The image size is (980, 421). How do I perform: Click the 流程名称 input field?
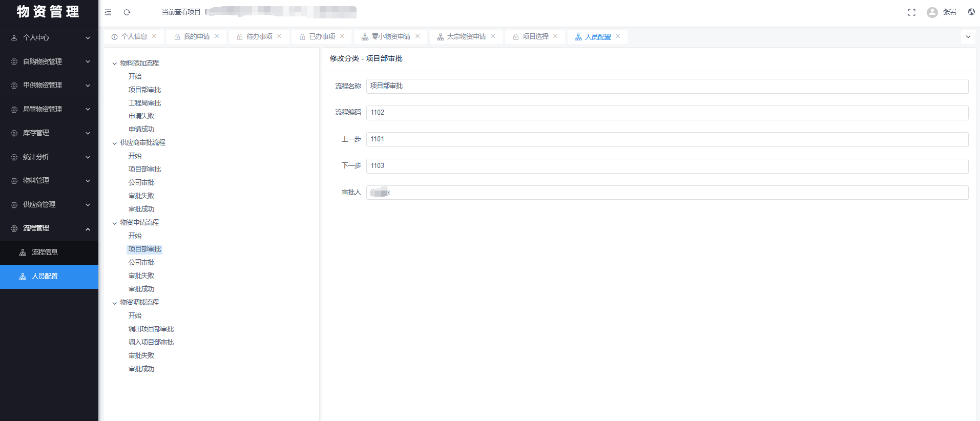point(667,86)
